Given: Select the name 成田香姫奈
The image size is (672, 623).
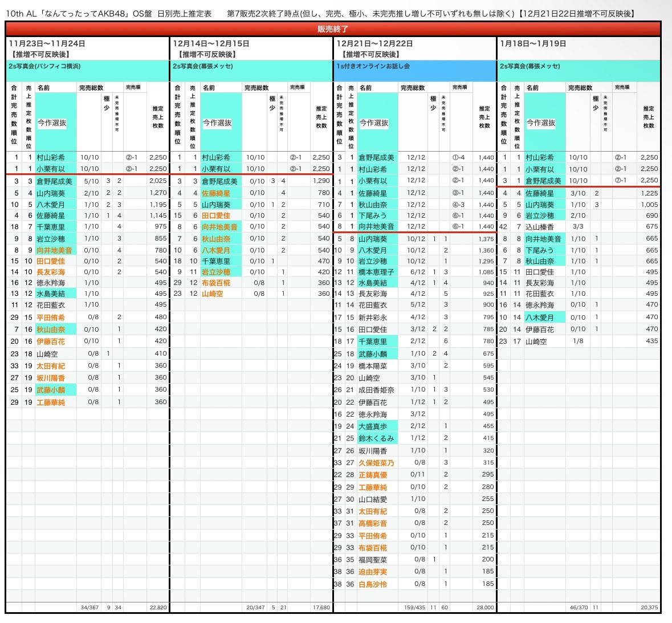Looking at the screenshot, I should click(376, 390).
